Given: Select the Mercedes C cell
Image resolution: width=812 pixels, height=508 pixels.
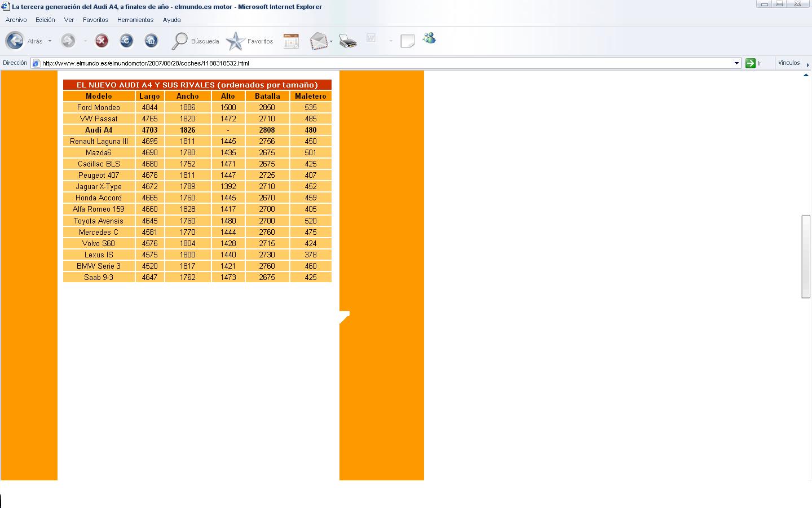Looking at the screenshot, I should pos(99,232).
